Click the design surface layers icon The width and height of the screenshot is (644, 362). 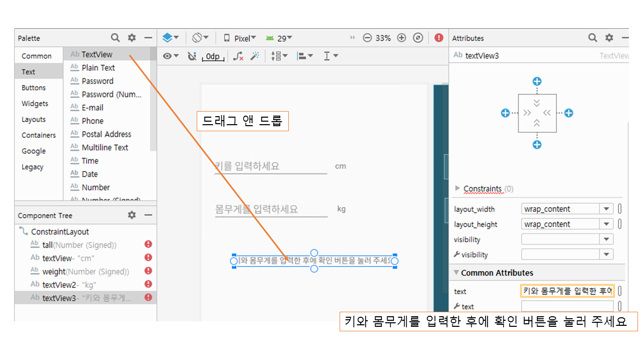168,38
